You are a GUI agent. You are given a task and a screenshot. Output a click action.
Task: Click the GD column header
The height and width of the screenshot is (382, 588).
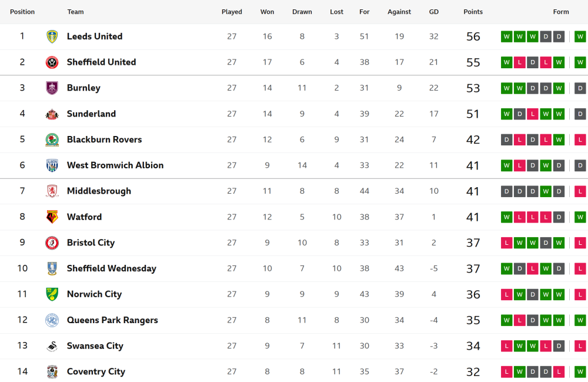pos(433,12)
